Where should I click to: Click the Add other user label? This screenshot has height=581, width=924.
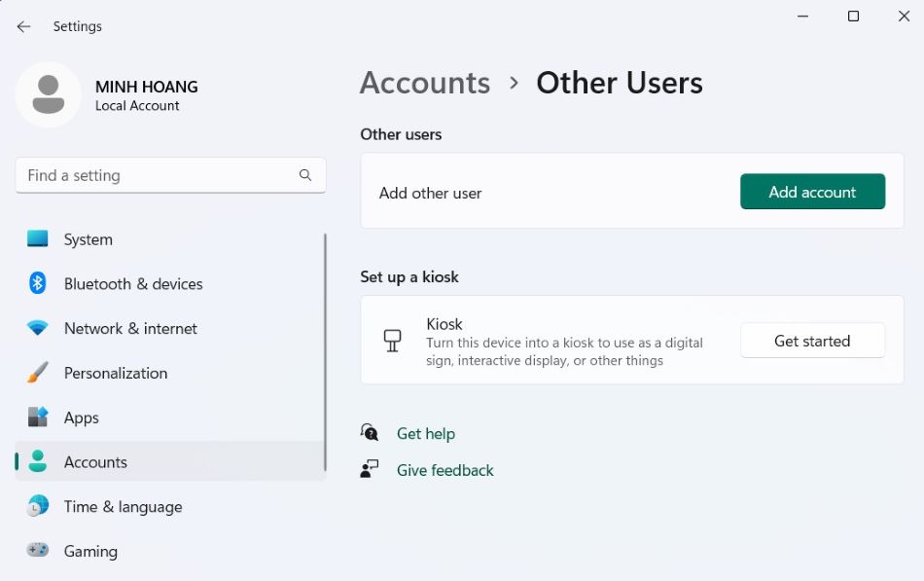pos(430,193)
